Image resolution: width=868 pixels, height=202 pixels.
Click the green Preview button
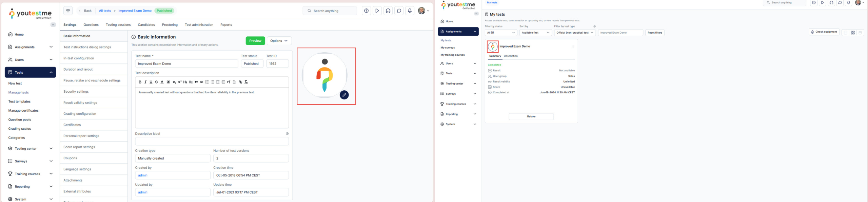coord(255,41)
